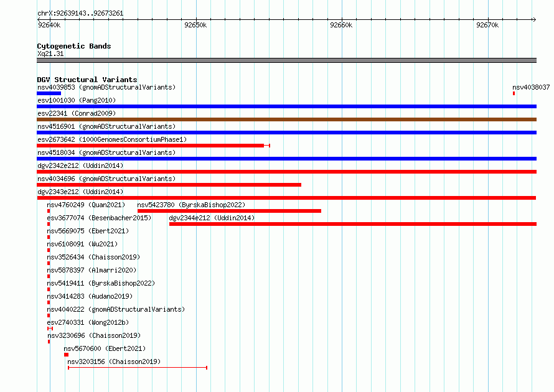This screenshot has width=554, height=392.
Task: Select dgv2342e212 (Uddin2014) label
Action: pyautogui.click(x=80, y=166)
